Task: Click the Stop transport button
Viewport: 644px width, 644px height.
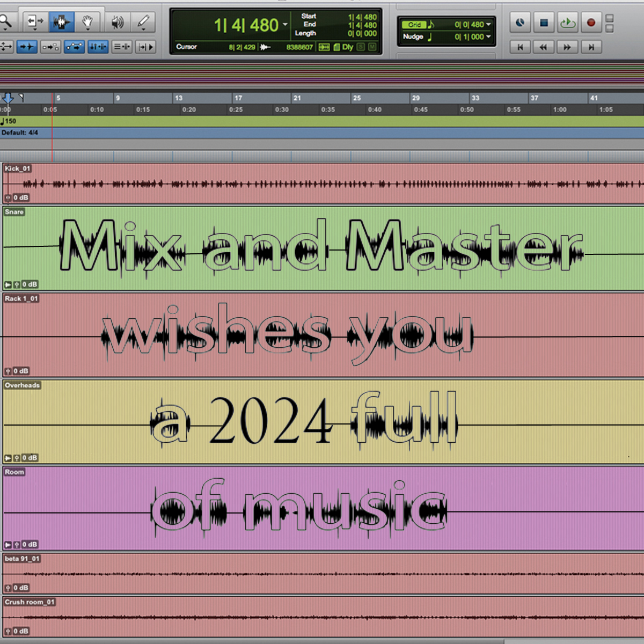Action: pyautogui.click(x=544, y=23)
